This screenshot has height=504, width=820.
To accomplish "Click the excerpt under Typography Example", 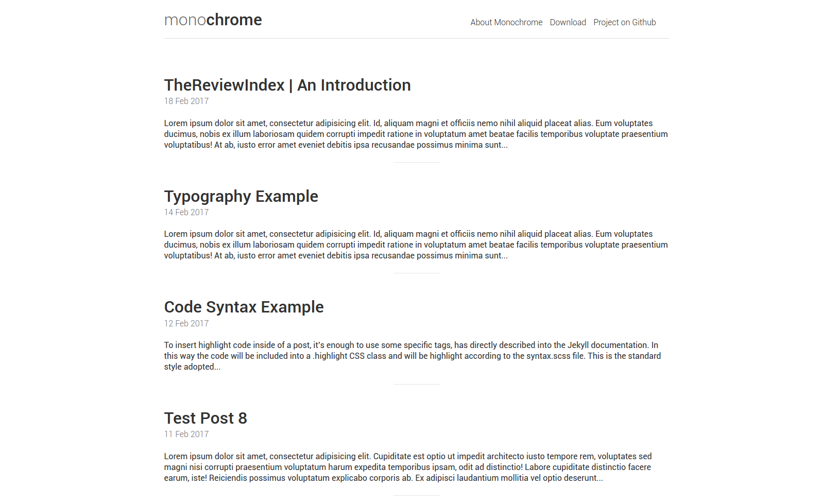I will point(416,245).
